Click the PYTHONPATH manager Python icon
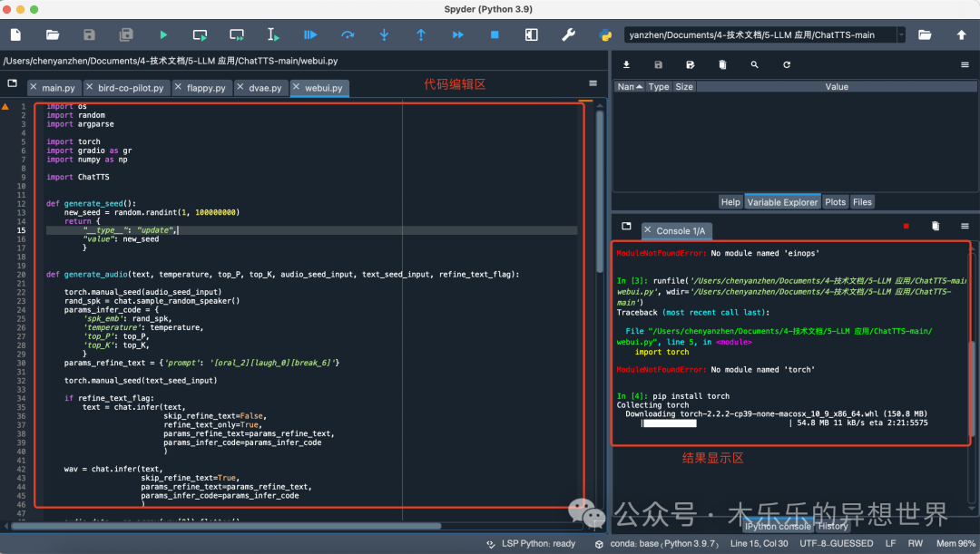Image resolution: width=980 pixels, height=554 pixels. tap(605, 34)
